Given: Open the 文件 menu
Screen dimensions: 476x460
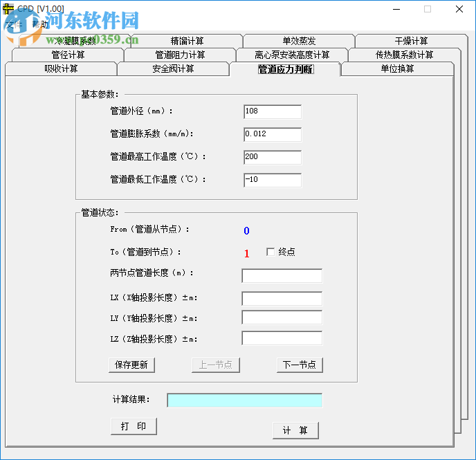Looking at the screenshot, I should [x=13, y=24].
